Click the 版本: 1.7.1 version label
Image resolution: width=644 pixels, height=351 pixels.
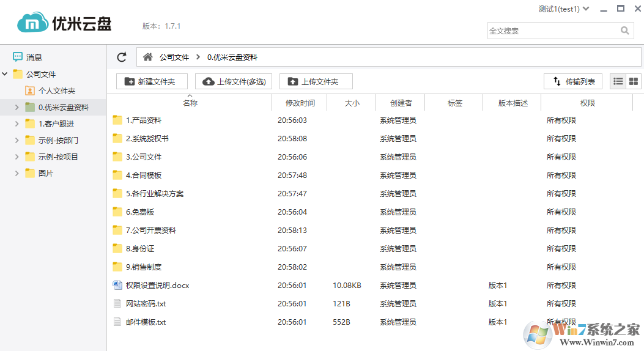[x=161, y=26]
